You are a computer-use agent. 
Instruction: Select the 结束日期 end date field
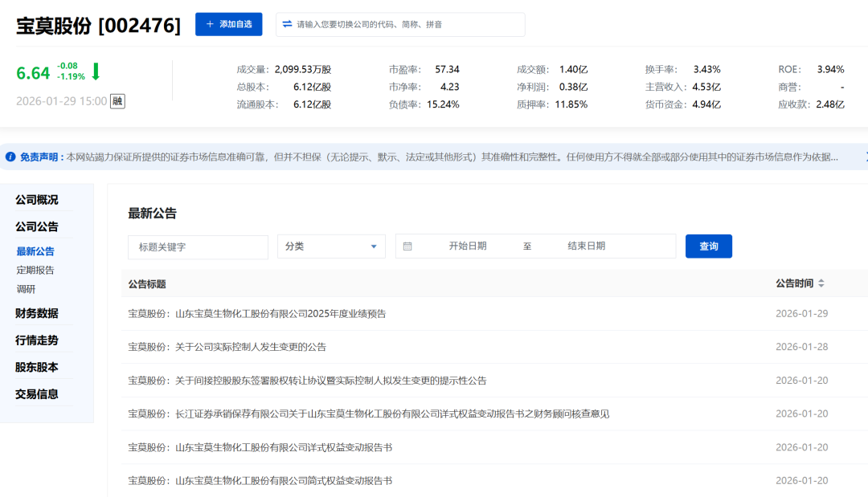586,246
